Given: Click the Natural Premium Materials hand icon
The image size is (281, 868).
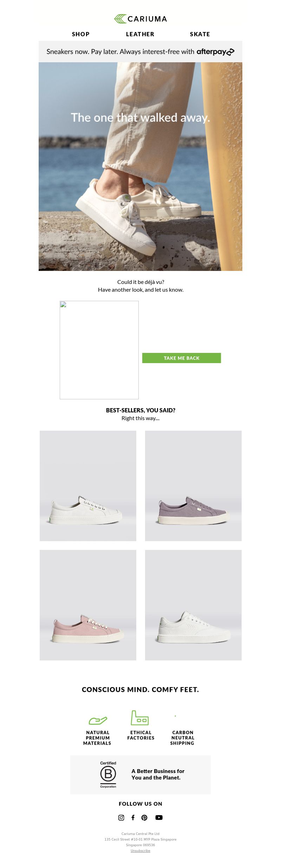Looking at the screenshot, I should [x=98, y=721].
